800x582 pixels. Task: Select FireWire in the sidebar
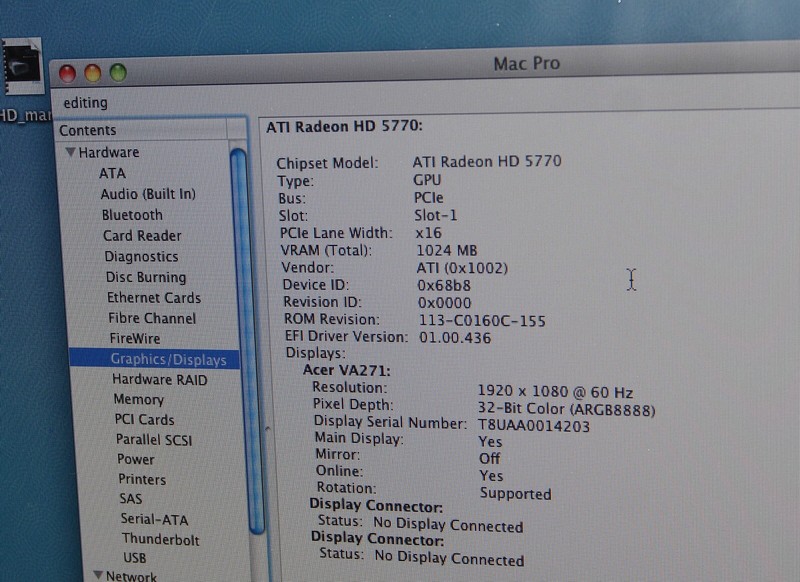[x=135, y=339]
